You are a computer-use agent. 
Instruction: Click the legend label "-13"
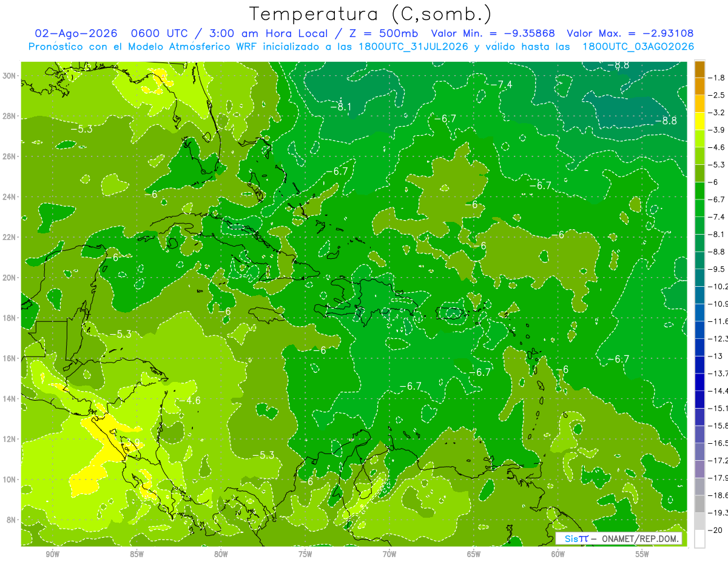pos(716,356)
